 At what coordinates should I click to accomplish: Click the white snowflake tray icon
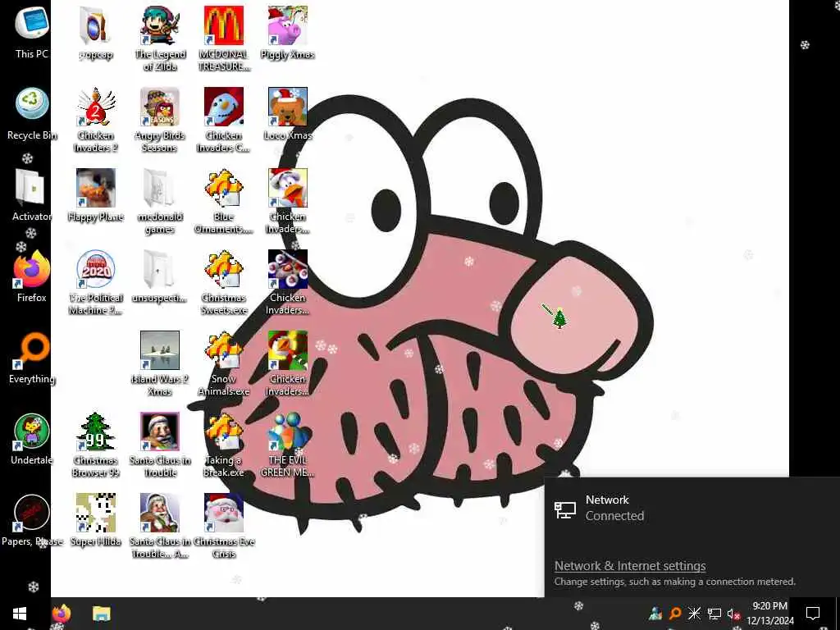tap(694, 614)
